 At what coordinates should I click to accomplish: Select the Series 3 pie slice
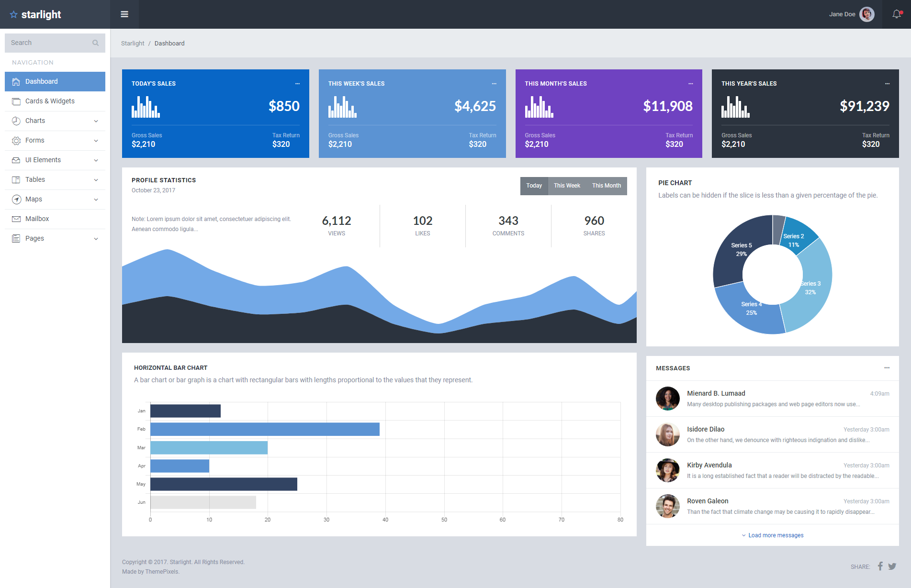tap(813, 287)
